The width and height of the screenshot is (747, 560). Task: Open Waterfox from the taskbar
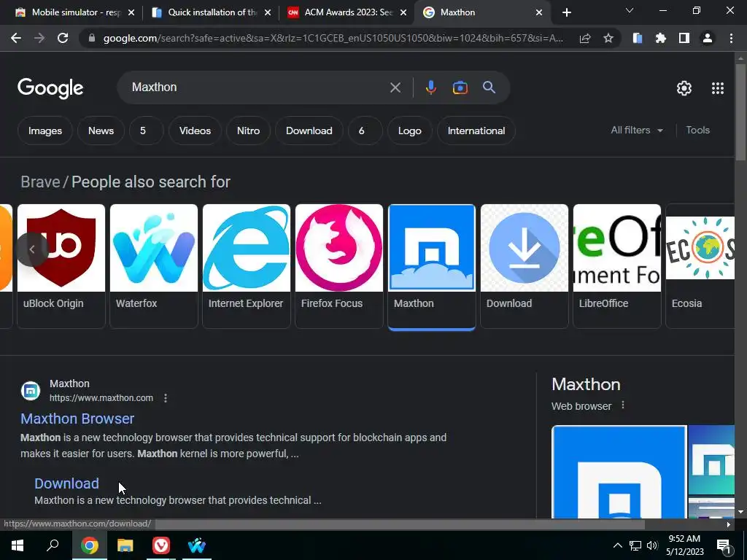tap(197, 545)
